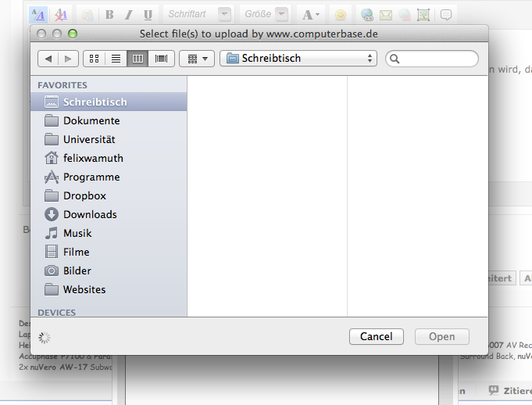Switch to Cover Flow view
532x405 pixels.
(161, 59)
